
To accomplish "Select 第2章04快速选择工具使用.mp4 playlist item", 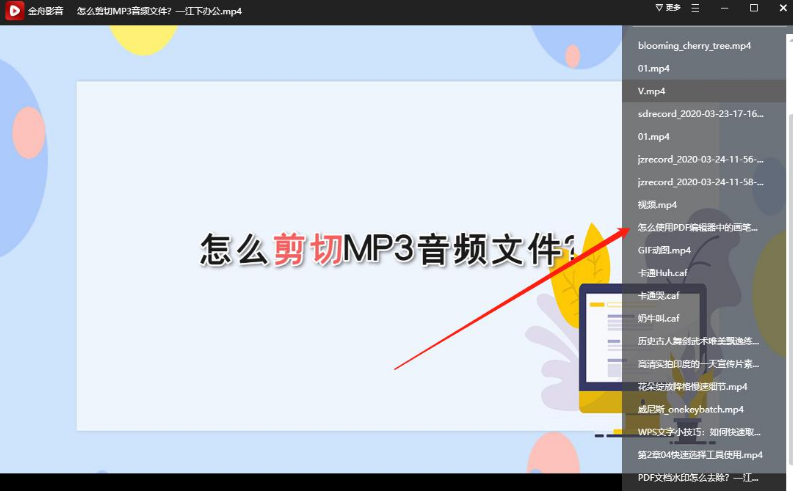I will click(700, 455).
